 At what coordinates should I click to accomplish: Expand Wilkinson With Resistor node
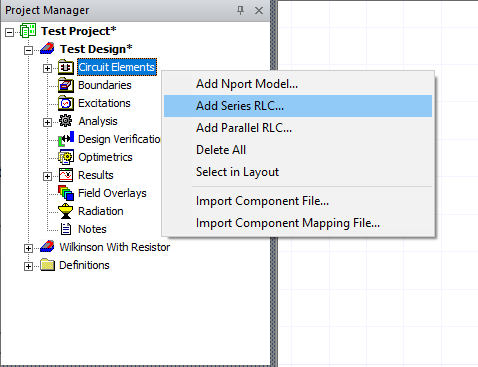[28, 248]
